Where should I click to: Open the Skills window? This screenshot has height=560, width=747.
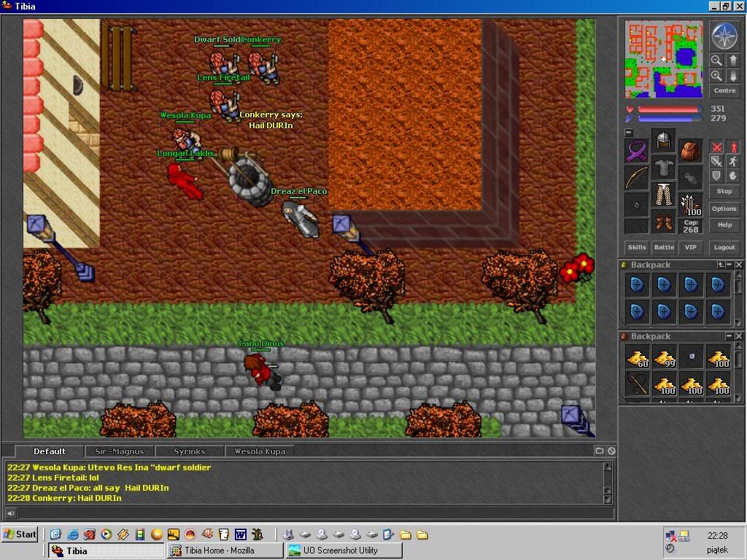636,247
